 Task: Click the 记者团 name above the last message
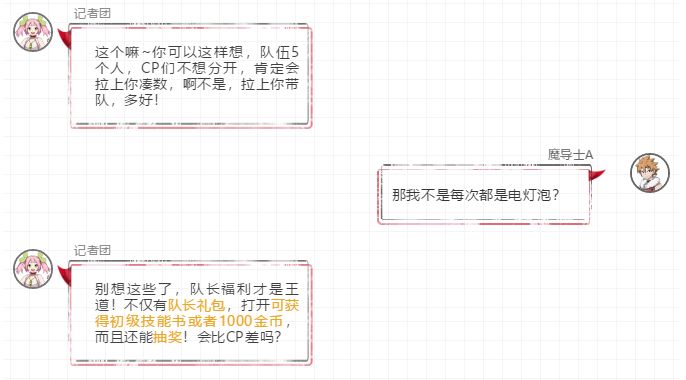[92, 251]
